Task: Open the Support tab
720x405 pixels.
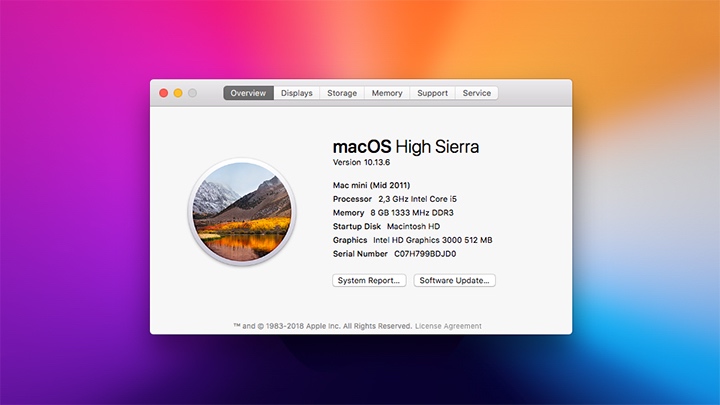Action: coord(432,93)
